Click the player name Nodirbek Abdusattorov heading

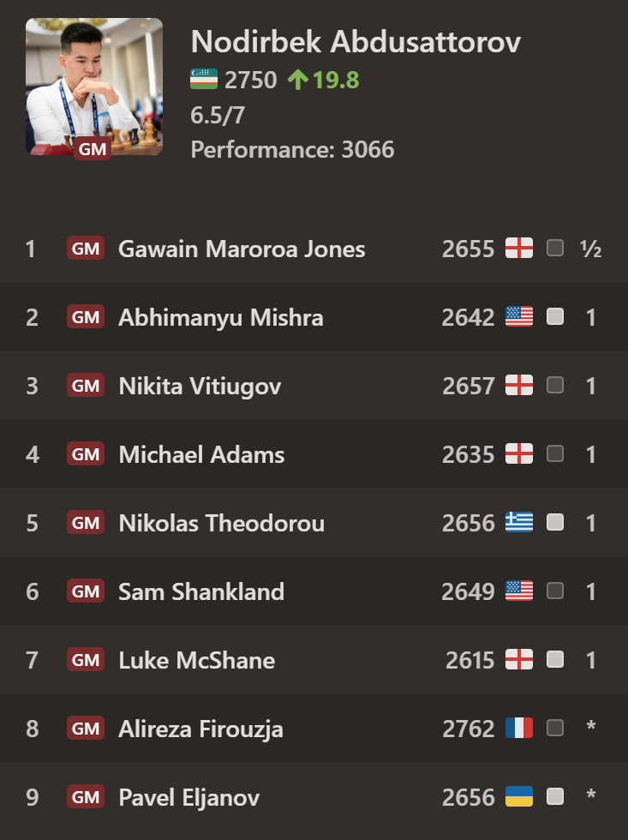click(x=356, y=42)
